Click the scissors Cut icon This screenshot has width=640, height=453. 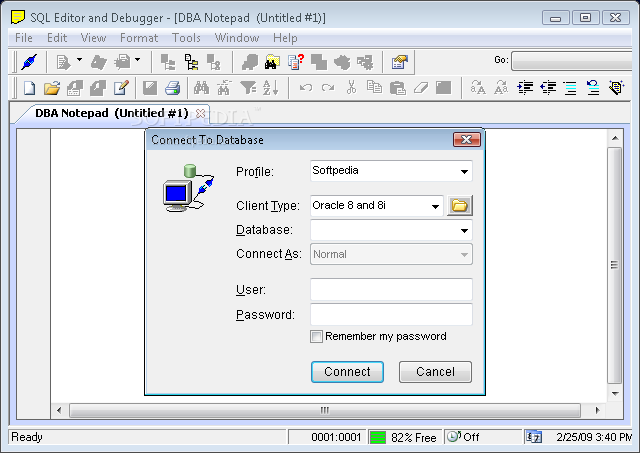coord(351,88)
